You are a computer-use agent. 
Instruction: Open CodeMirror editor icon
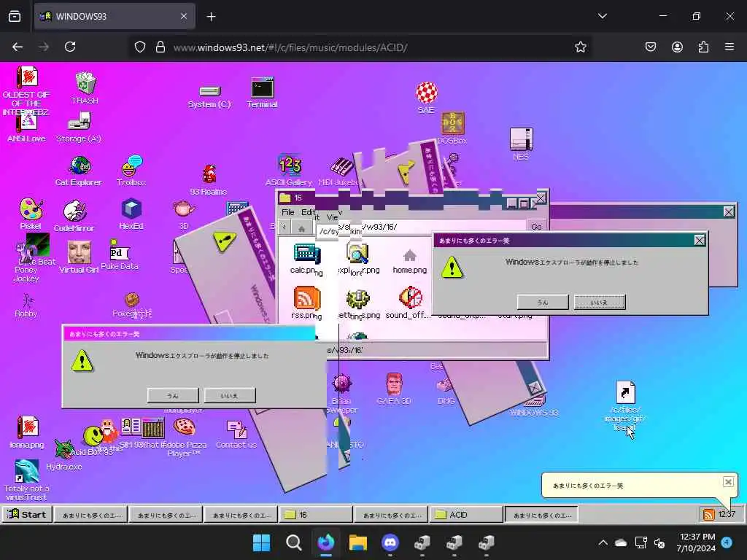[x=74, y=215]
